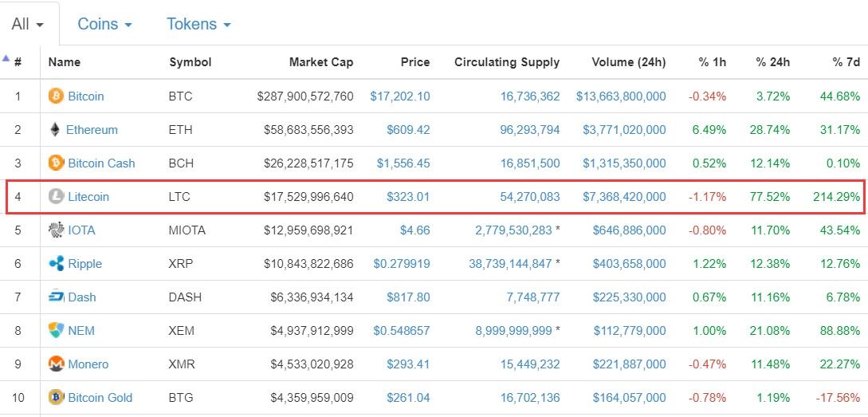868x417 pixels.
Task: Expand the Tokens dropdown menu
Action: [198, 25]
